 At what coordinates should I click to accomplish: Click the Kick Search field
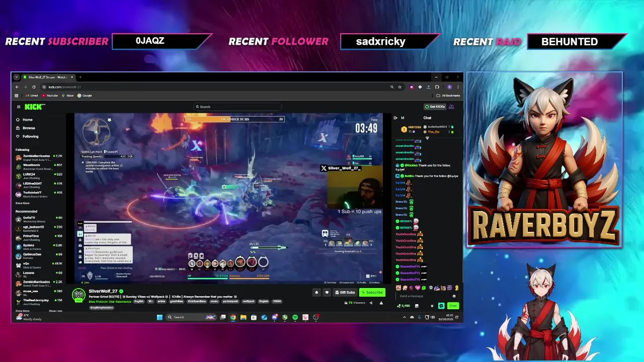pyautogui.click(x=237, y=107)
